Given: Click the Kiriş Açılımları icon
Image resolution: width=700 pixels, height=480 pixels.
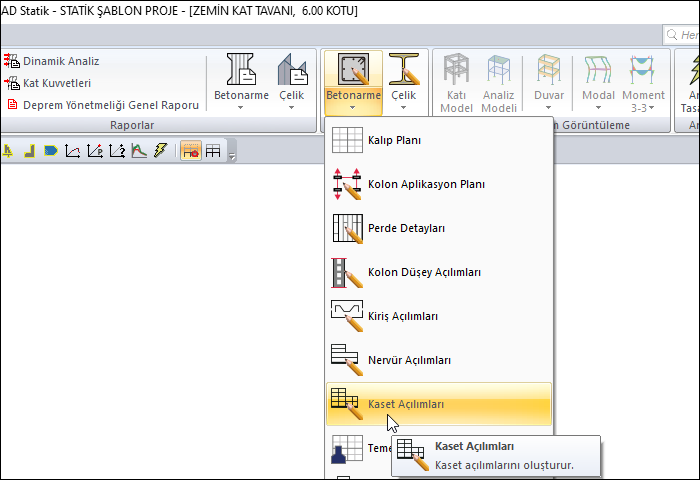Looking at the screenshot, I should 347,316.
